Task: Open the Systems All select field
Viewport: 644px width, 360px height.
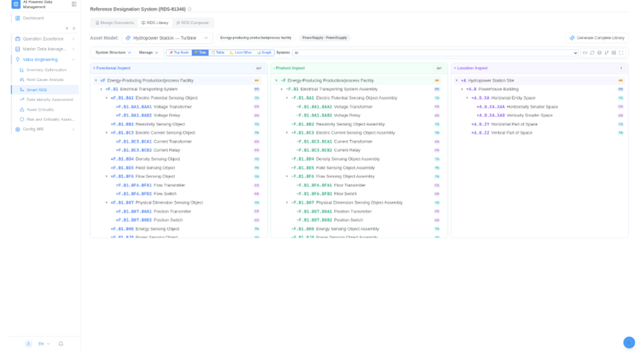Action: click(x=436, y=53)
